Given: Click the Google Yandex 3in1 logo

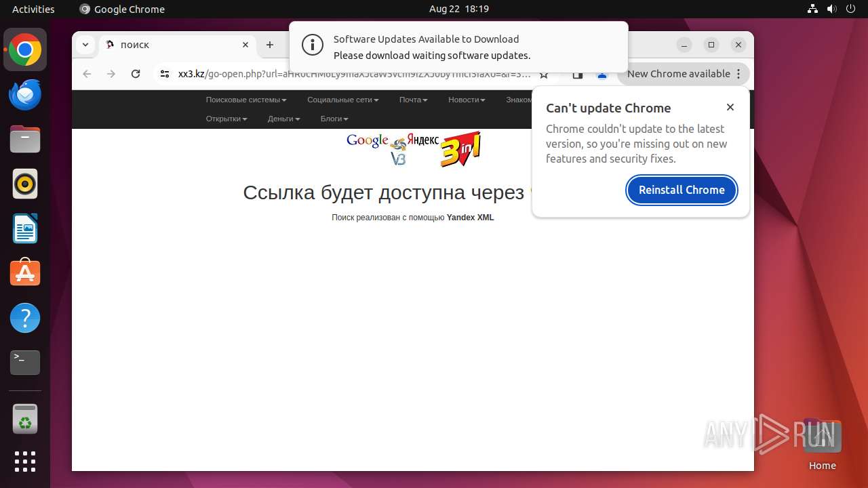Looking at the screenshot, I should (x=414, y=149).
